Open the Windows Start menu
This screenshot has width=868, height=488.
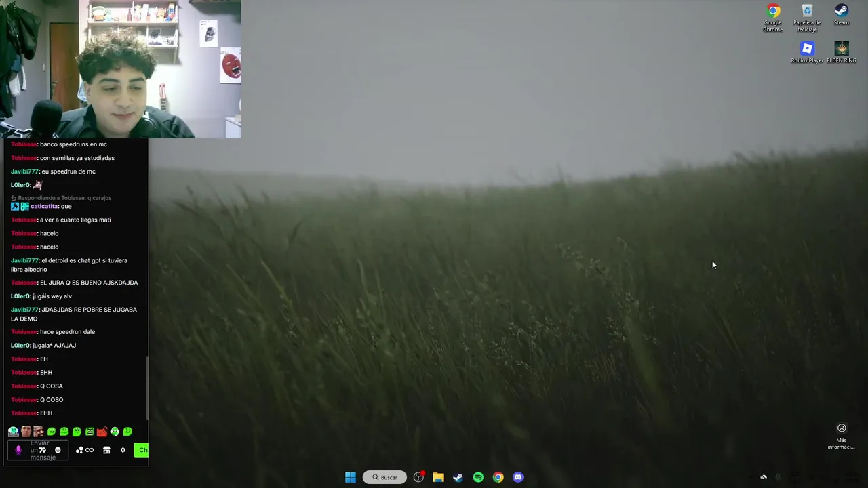pos(351,477)
